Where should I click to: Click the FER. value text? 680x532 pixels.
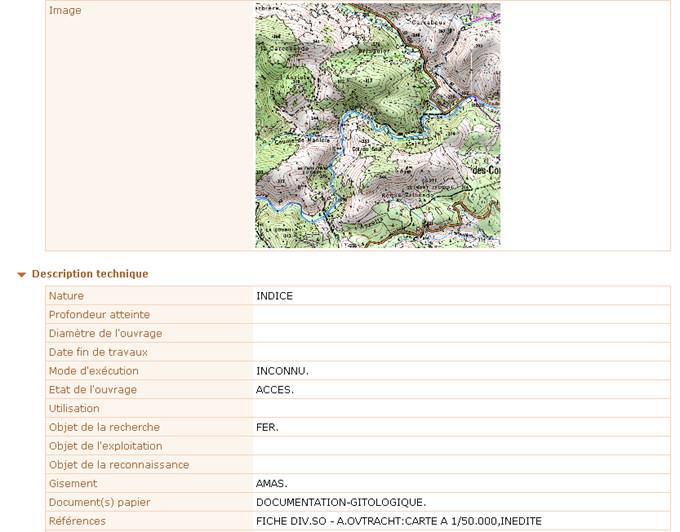click(x=267, y=427)
